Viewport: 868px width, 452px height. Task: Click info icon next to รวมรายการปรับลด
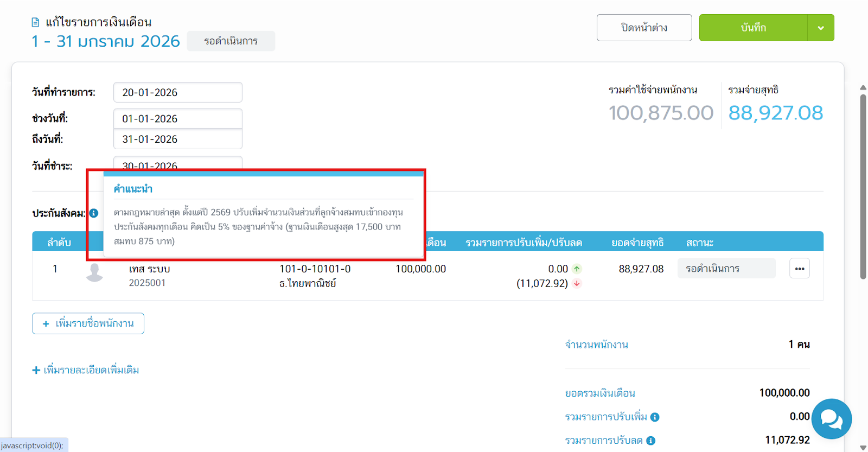(x=650, y=441)
